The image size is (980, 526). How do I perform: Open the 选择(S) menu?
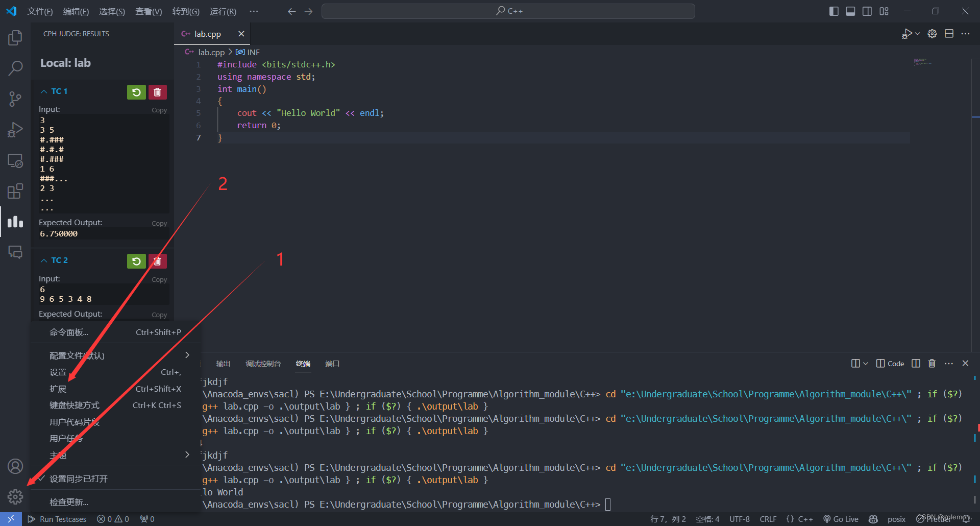click(112, 11)
